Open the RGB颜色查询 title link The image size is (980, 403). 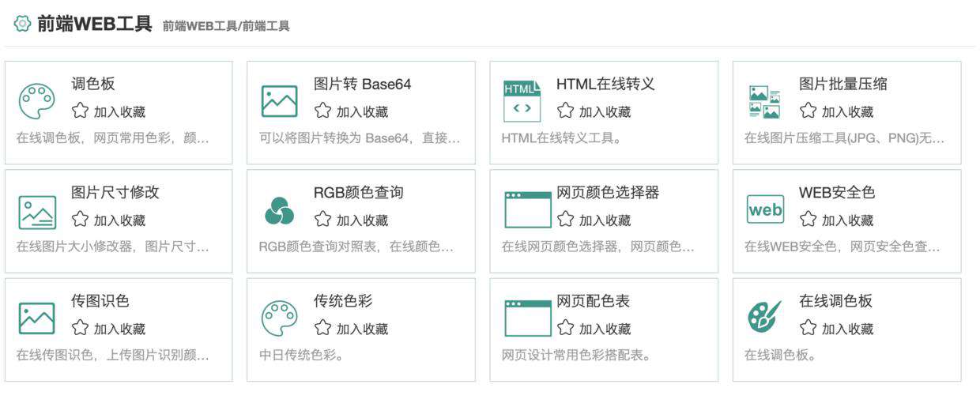(359, 193)
